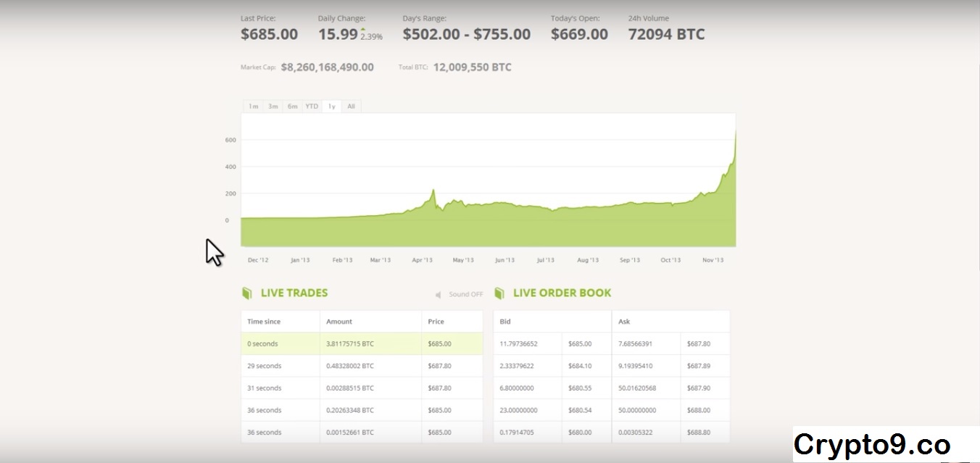Image resolution: width=980 pixels, height=463 pixels.
Task: Click the 24h Volume 72094 BTC
Action: [x=666, y=34]
